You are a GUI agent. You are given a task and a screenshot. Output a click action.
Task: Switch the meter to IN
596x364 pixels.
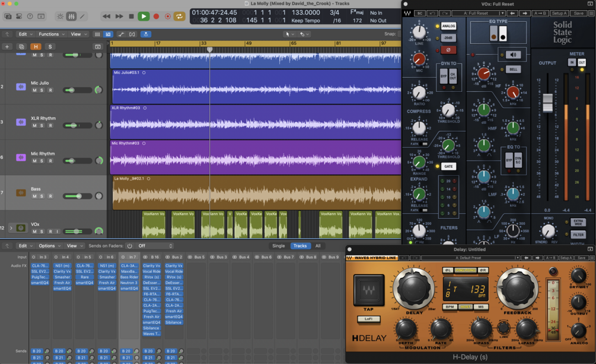[x=572, y=62]
